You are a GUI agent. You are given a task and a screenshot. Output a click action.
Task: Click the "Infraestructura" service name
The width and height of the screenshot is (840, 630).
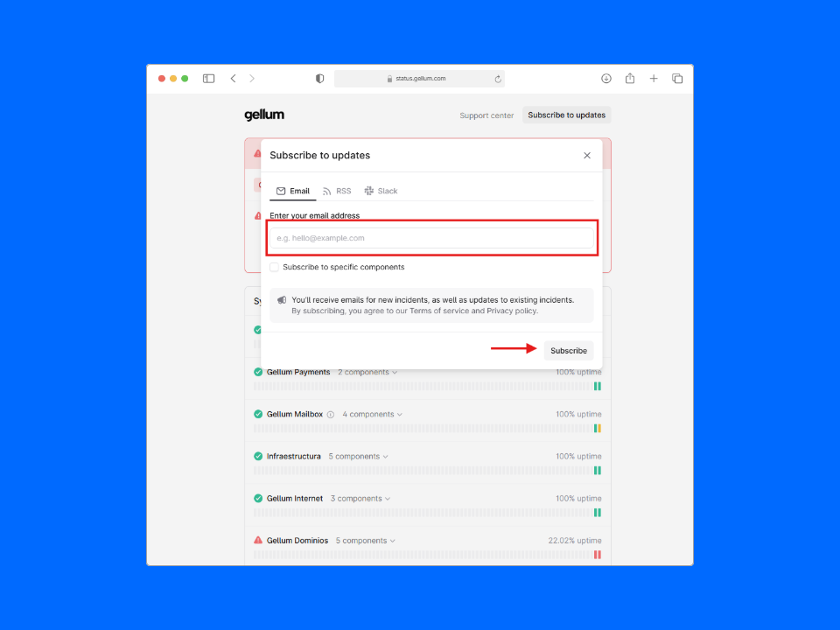pos(294,457)
